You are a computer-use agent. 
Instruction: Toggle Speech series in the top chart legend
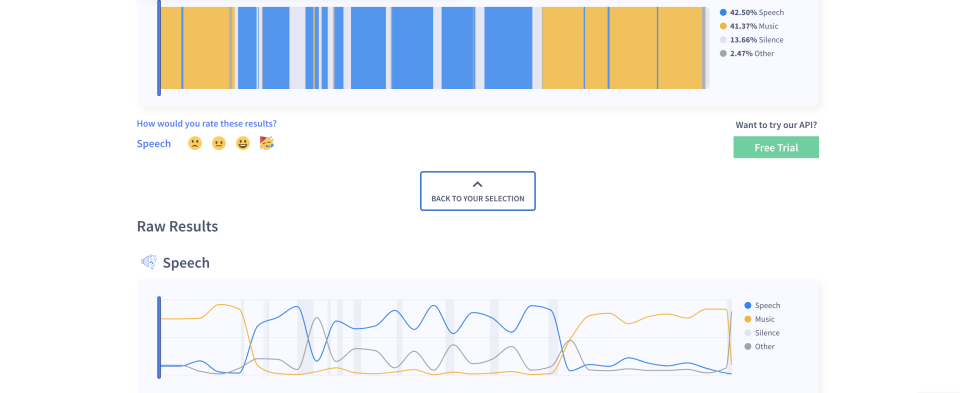tap(752, 12)
